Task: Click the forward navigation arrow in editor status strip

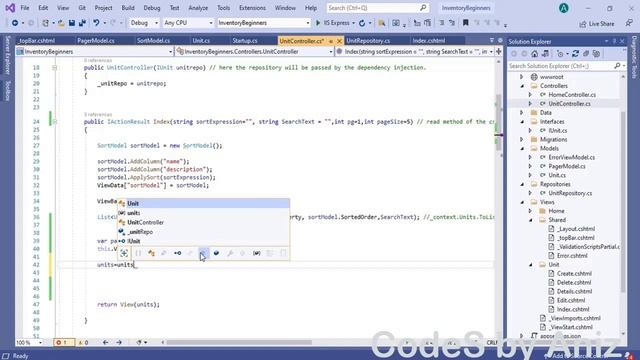Action: 119,342
